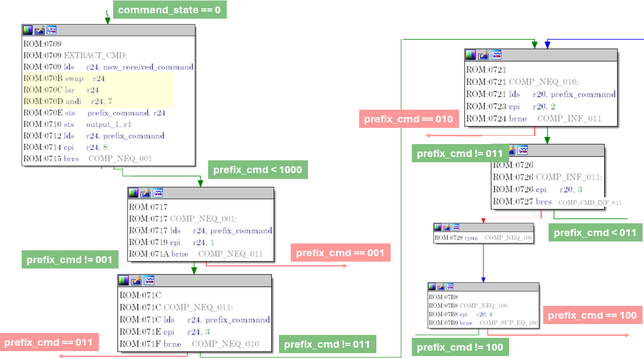This screenshot has width=644, height=359.
Task: Click the graph icon on ROM:0728 rjmp block
Action: (456, 227)
